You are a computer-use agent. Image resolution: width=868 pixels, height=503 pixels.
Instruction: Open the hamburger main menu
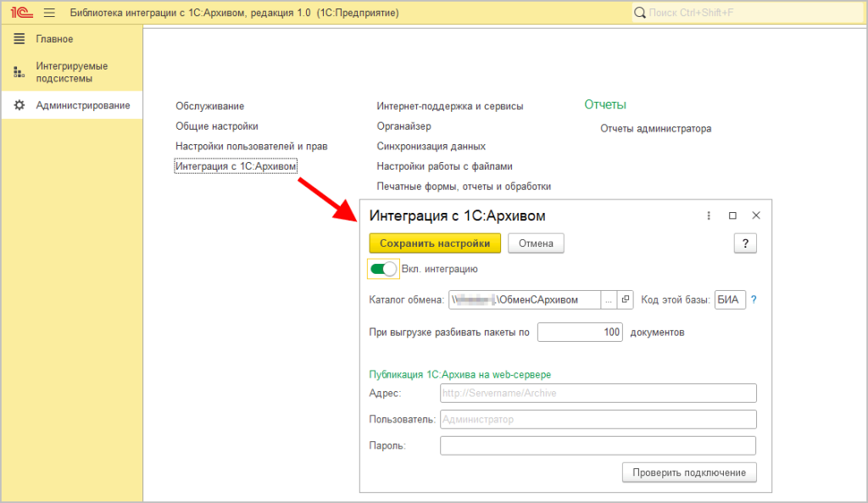pyautogui.click(x=49, y=13)
